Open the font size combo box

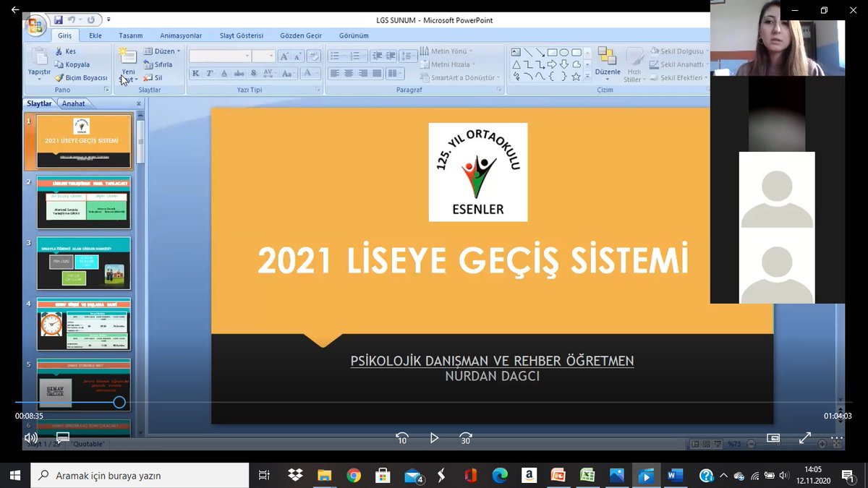point(263,56)
